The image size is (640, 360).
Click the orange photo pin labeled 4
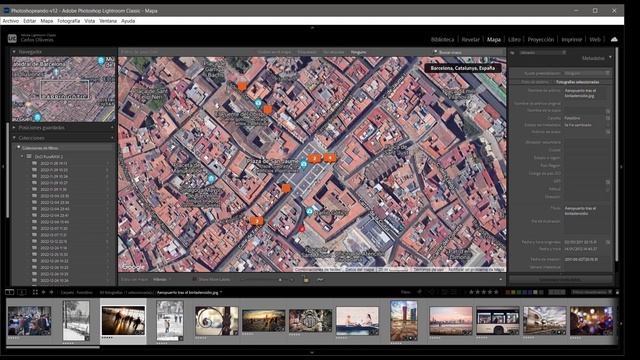[x=330, y=158]
